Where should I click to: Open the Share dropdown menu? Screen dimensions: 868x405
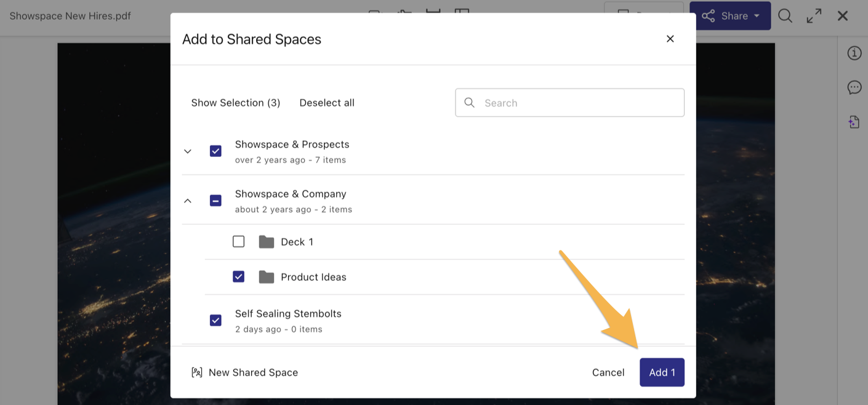click(757, 15)
